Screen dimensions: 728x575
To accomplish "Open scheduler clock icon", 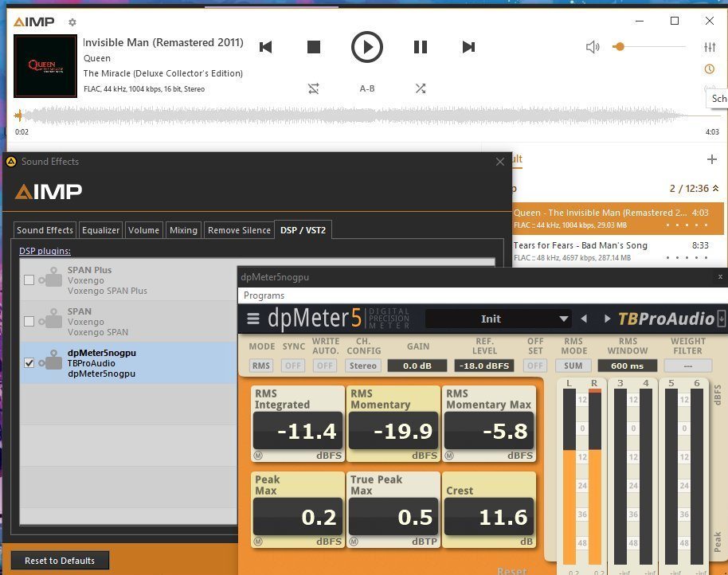I will pyautogui.click(x=710, y=69).
